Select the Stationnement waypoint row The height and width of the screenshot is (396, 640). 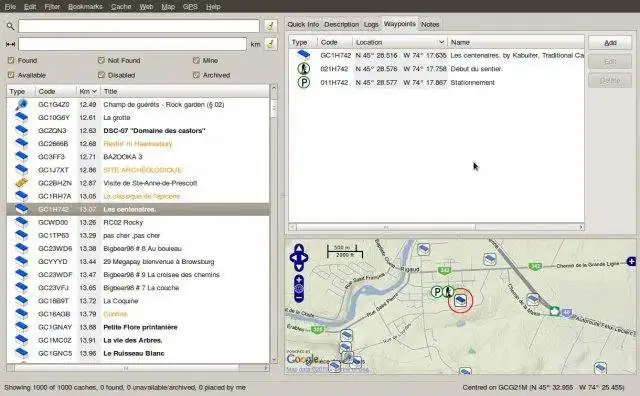pos(436,82)
